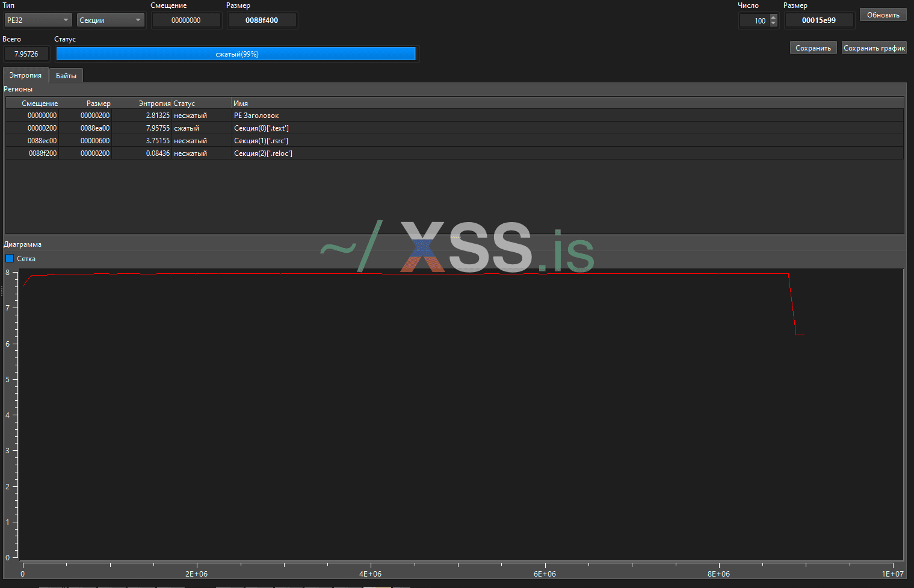The height and width of the screenshot is (588, 914).
Task: Decrease the Число count with down arrow
Action: click(774, 23)
